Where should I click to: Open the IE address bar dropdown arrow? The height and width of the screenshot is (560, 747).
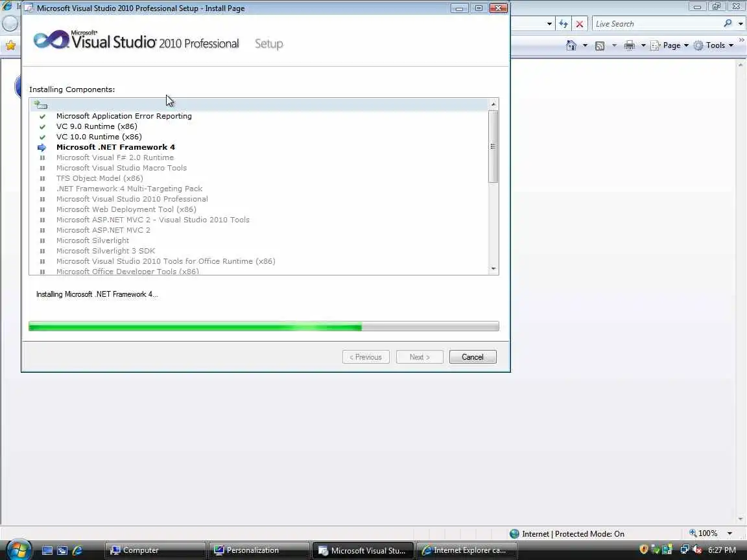(549, 24)
